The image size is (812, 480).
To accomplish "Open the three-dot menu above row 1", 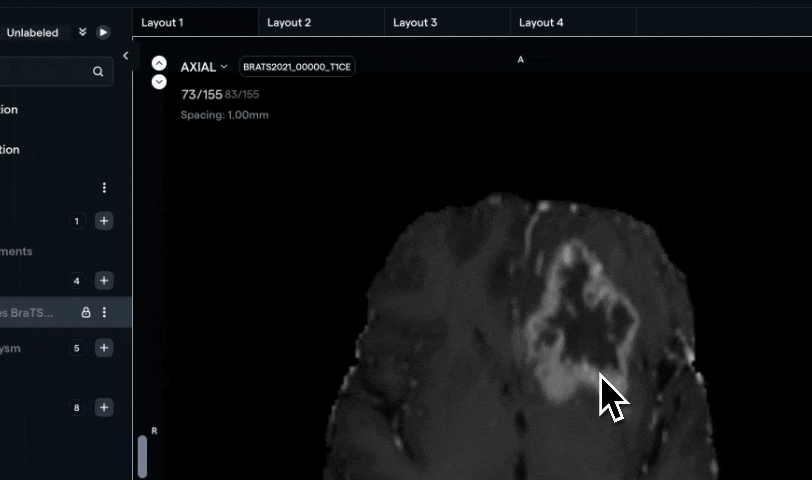I will (104, 187).
